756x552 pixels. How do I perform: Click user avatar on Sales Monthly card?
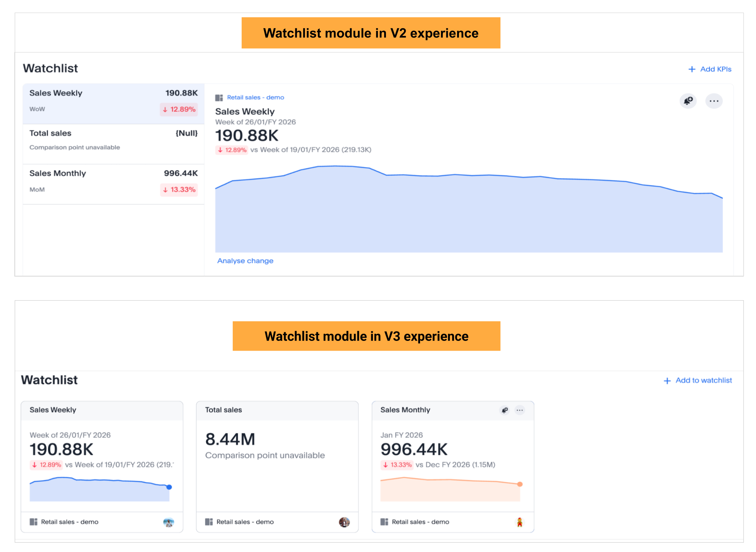click(x=519, y=522)
